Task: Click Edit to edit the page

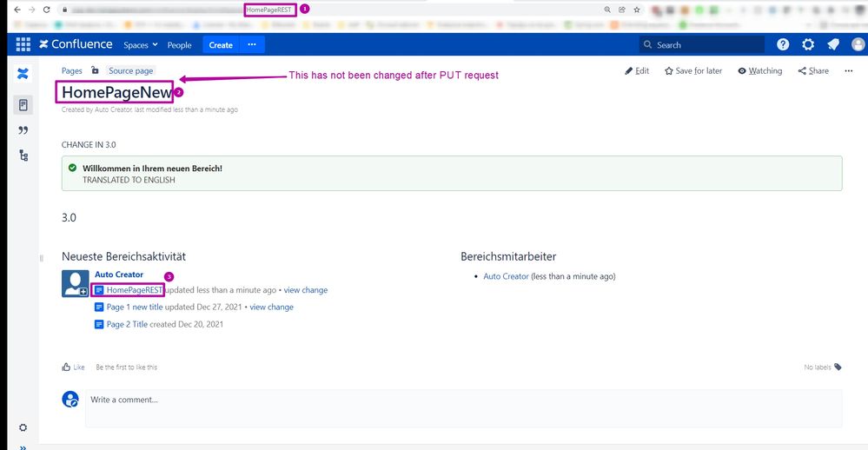Action: point(637,71)
